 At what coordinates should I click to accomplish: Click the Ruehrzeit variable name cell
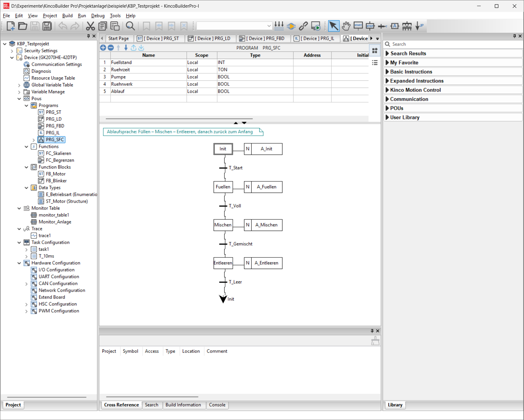[148, 70]
